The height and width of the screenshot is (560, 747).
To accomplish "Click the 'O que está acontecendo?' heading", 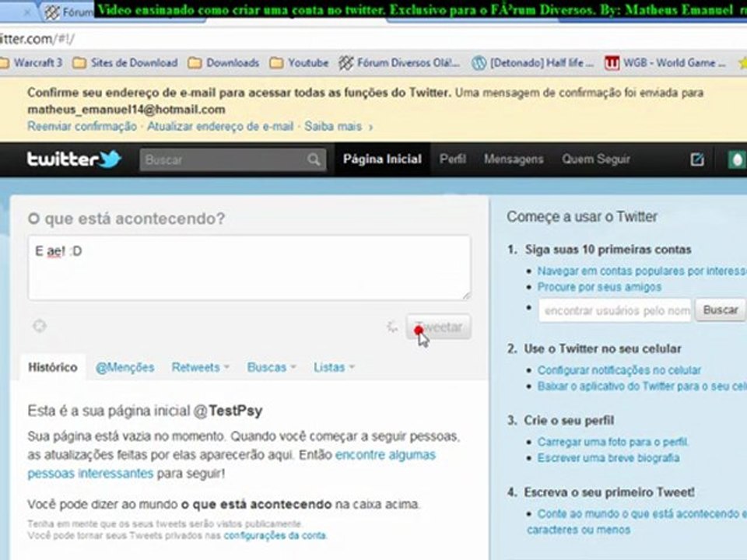I will click(x=126, y=219).
